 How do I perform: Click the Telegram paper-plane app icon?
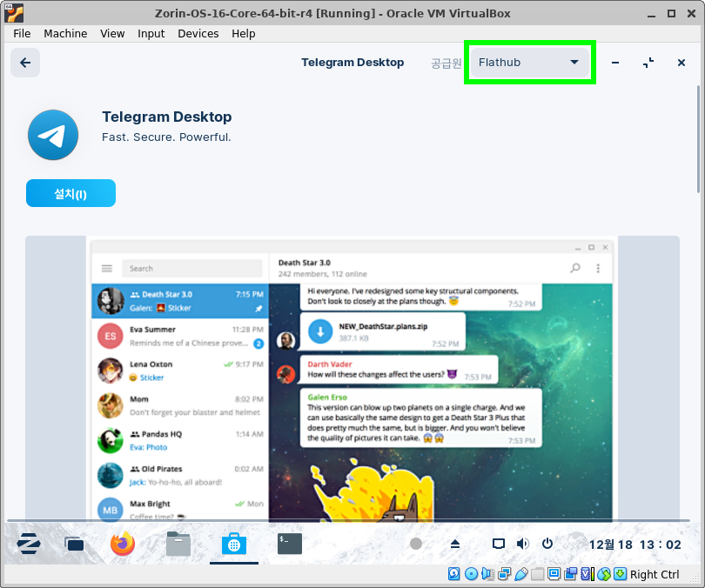pos(53,135)
